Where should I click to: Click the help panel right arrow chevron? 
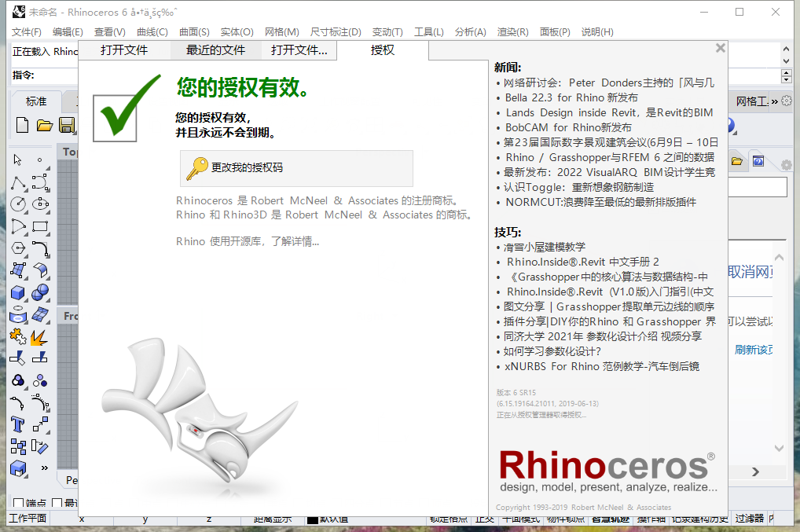756,472
